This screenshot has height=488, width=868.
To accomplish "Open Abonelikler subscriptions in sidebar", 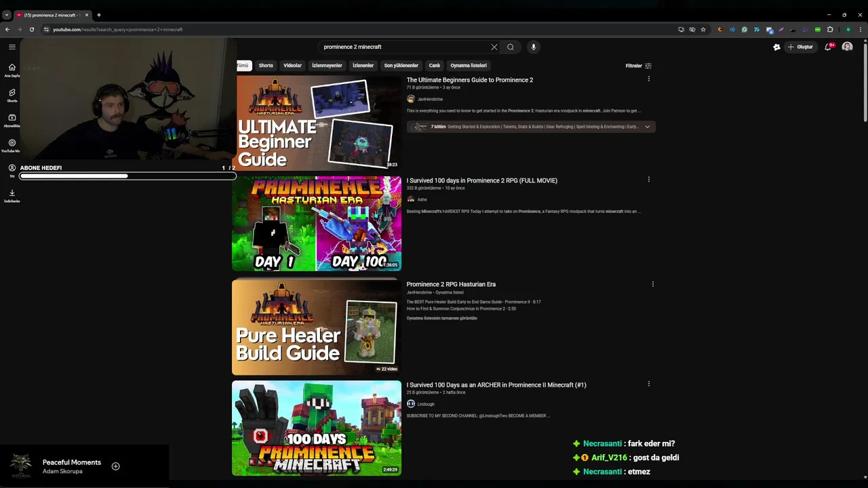I will [x=12, y=120].
